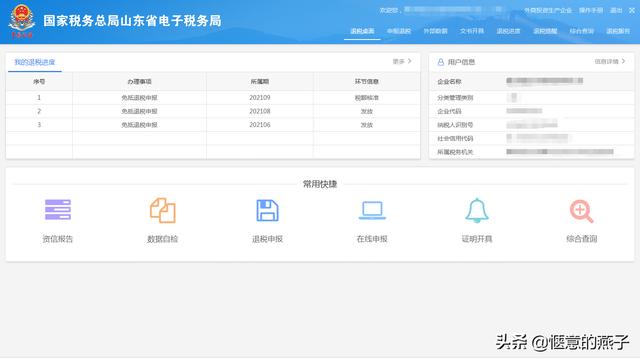Click the 退出 logout link
The width and height of the screenshot is (640, 361).
point(616,10)
